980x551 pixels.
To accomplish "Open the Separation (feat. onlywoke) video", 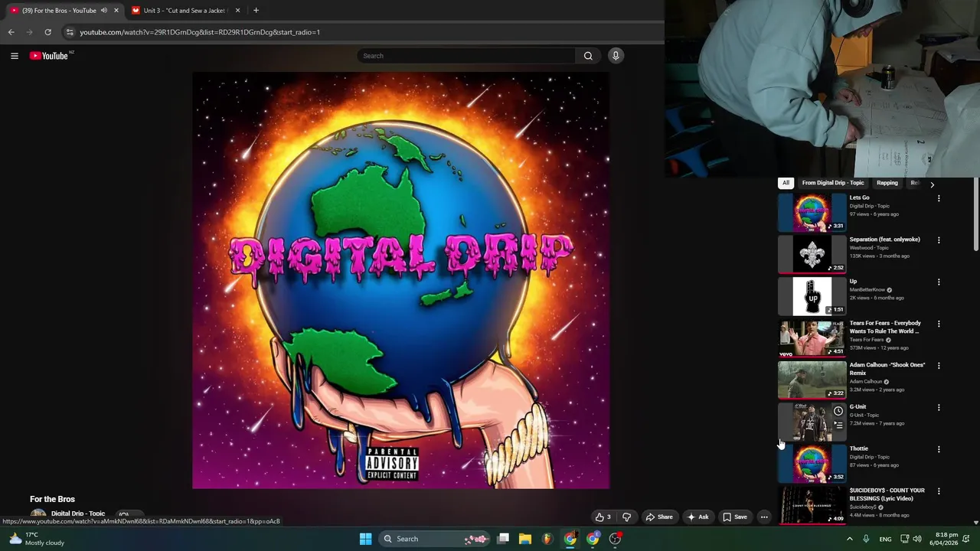I will [884, 240].
